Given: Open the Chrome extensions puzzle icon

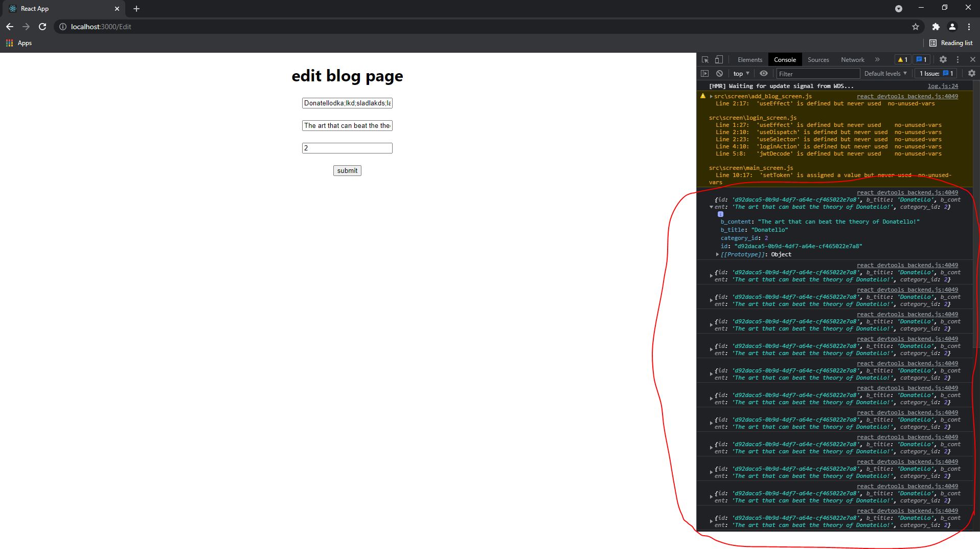Looking at the screenshot, I should coord(936,27).
